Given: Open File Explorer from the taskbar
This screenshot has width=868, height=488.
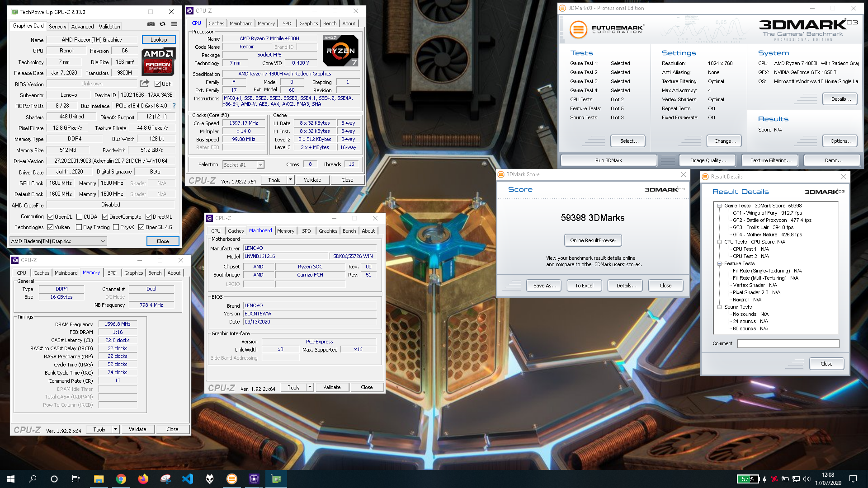Looking at the screenshot, I should click(x=99, y=479).
